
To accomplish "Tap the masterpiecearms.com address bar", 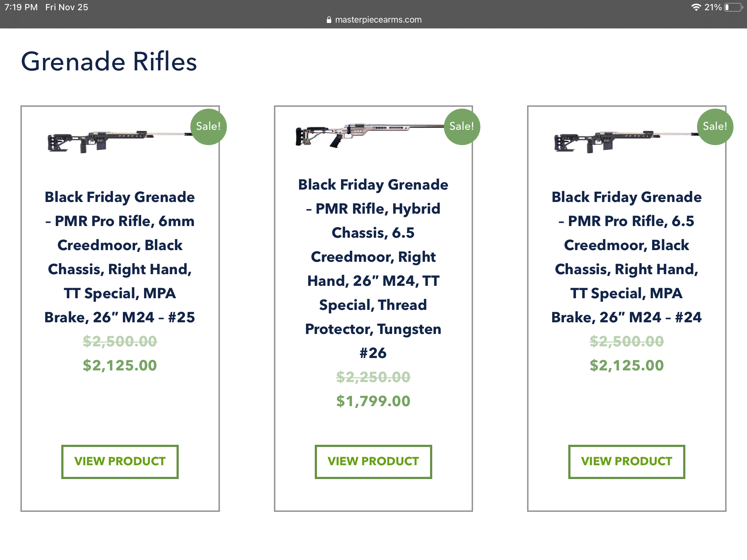I will pos(378,20).
